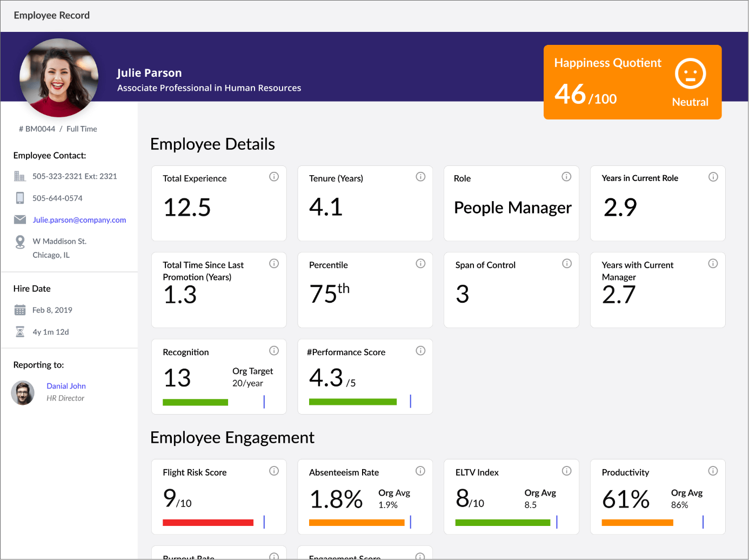
Task: Click the 'People Manager' role value
Action: pos(513,208)
